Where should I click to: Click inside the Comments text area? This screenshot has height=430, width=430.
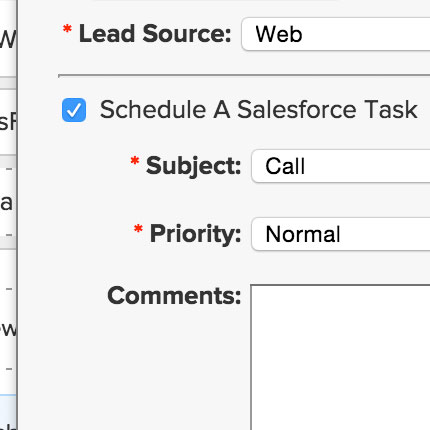coord(340,357)
